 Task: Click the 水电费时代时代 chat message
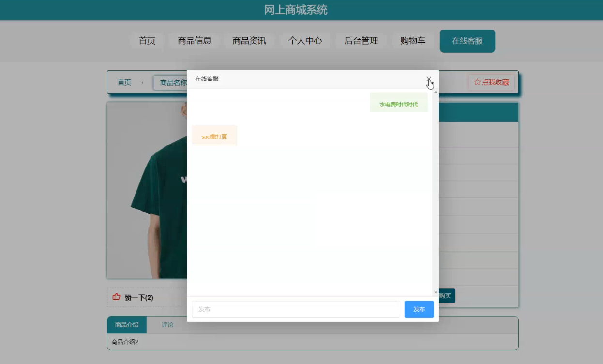pyautogui.click(x=399, y=103)
